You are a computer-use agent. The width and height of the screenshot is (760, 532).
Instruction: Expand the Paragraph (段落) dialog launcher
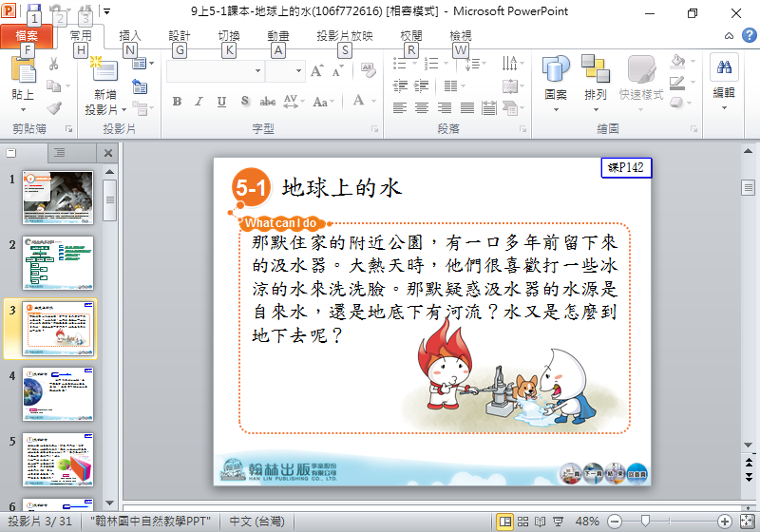click(523, 129)
